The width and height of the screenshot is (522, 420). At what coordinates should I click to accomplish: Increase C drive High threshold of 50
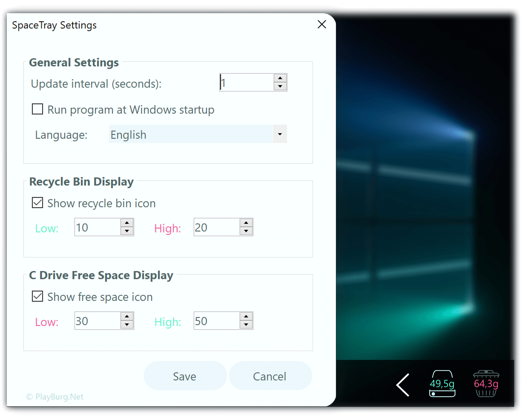pos(246,317)
